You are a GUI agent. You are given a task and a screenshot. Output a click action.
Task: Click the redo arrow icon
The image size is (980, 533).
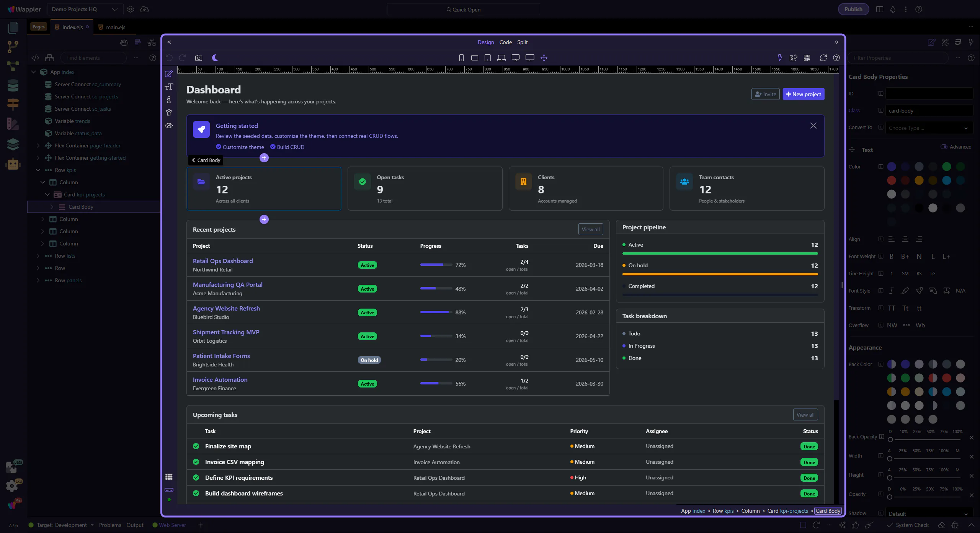(x=182, y=58)
